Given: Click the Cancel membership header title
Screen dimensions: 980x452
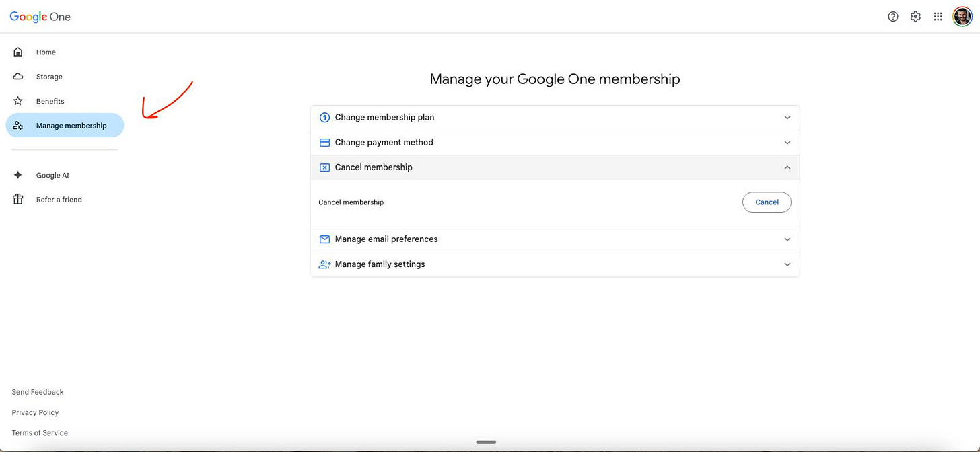Looking at the screenshot, I should pyautogui.click(x=374, y=167).
